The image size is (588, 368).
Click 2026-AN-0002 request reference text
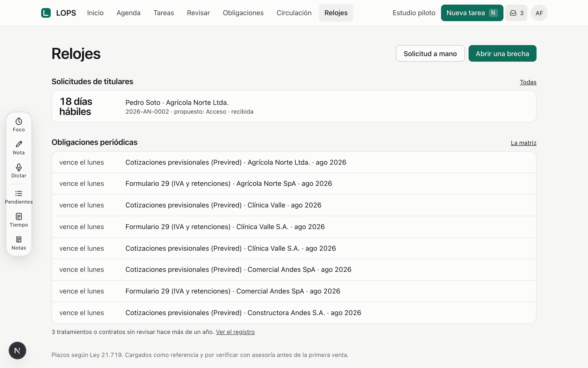tap(147, 112)
